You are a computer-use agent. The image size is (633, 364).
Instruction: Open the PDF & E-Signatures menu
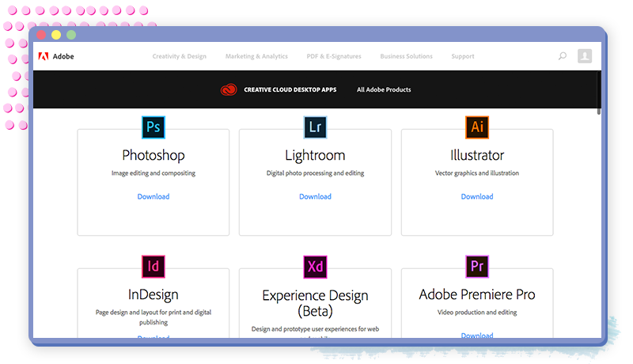[x=334, y=56]
